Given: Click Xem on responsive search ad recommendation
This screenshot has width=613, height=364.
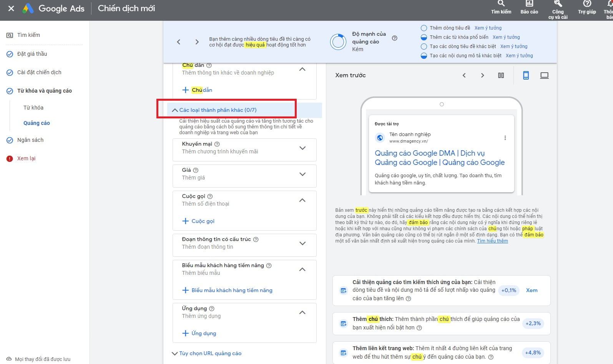Looking at the screenshot, I should click(x=532, y=290).
